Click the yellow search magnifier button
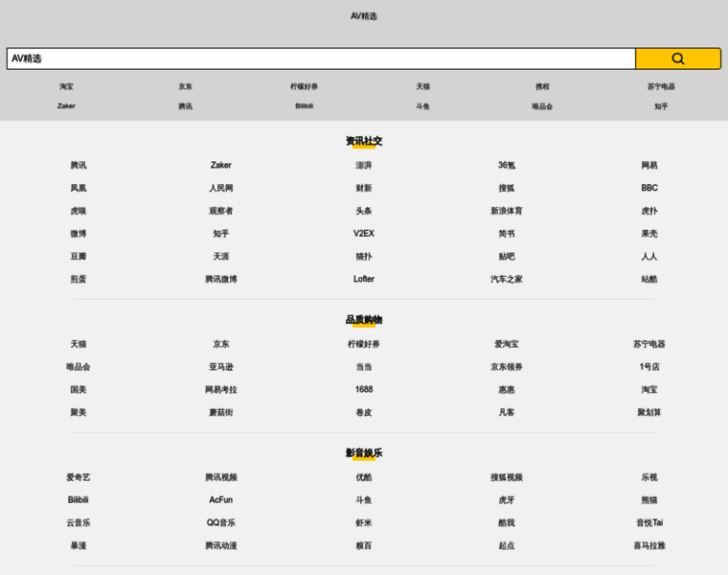The width and height of the screenshot is (728, 575). click(x=678, y=58)
